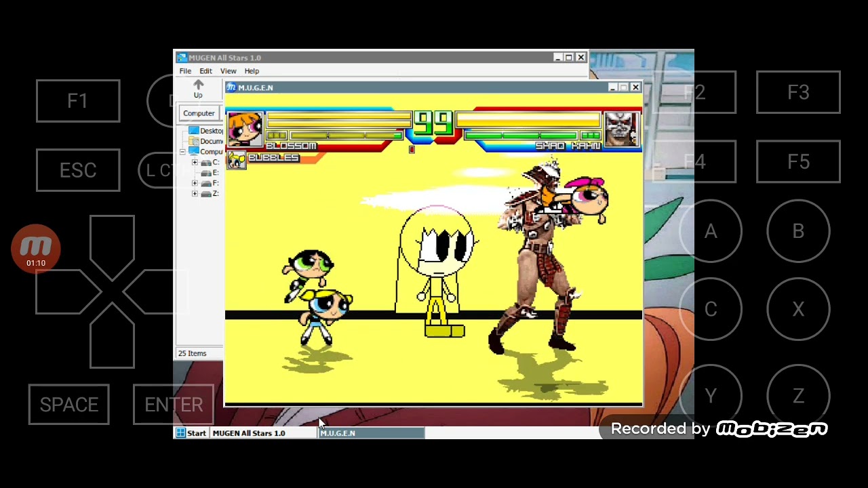The width and height of the screenshot is (868, 488).
Task: Minimize the M.U.G.E.N game window
Action: click(x=612, y=87)
